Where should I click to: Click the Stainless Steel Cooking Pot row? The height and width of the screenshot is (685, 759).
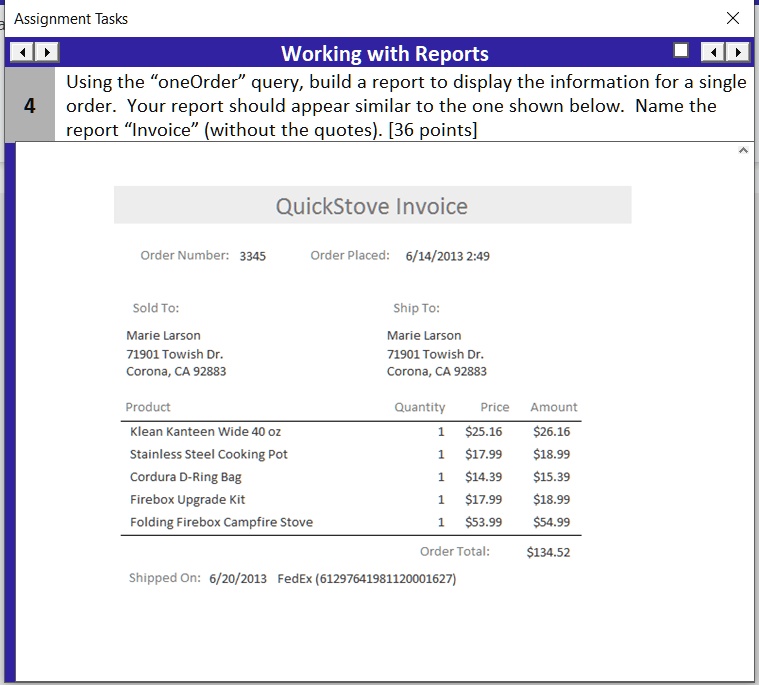[351, 454]
